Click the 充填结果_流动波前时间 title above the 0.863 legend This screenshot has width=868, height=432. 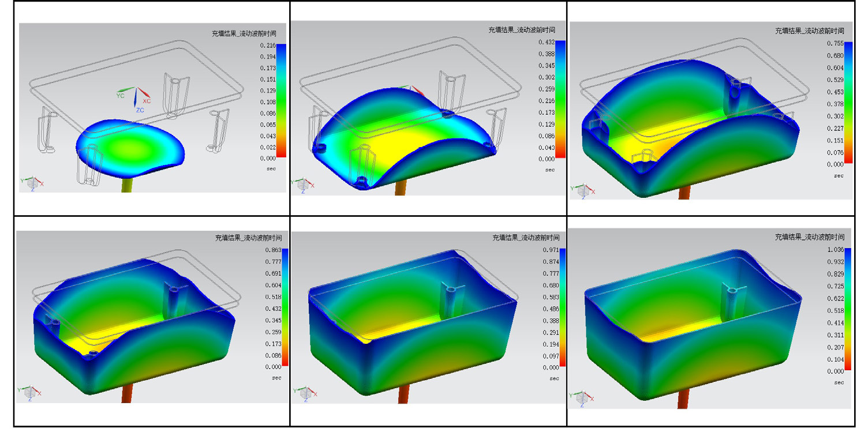click(249, 238)
